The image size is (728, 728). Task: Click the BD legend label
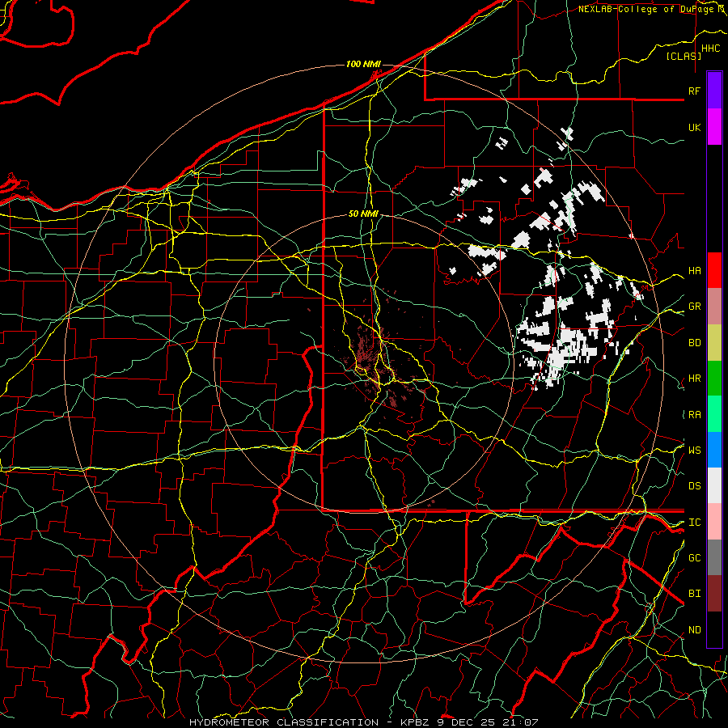[694, 343]
